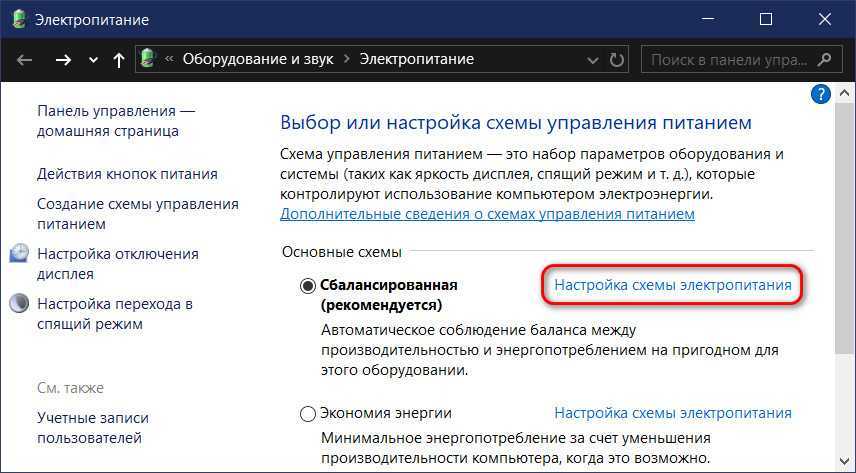856x473 pixels.
Task: Expand the chevron after Оборудование и звук
Action: [347, 59]
